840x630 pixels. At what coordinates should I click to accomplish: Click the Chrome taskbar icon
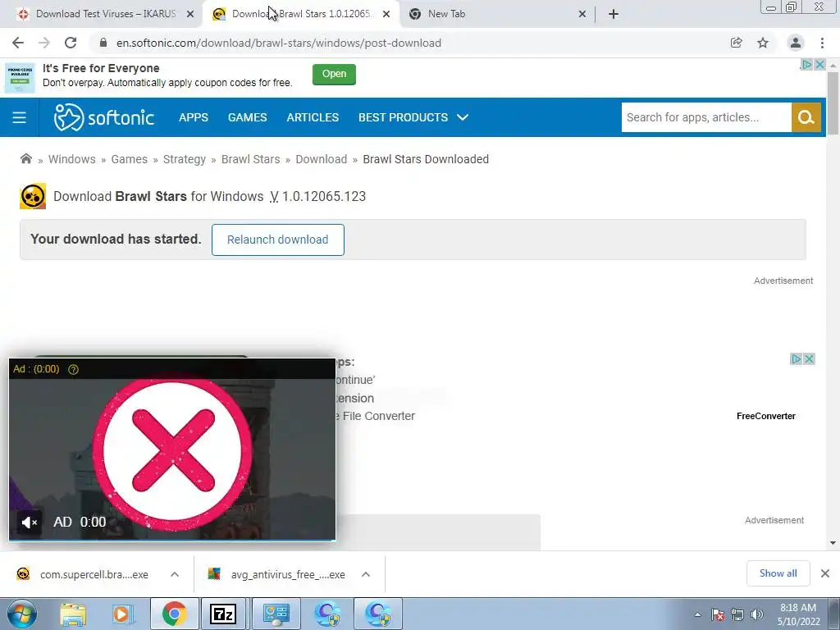click(174, 614)
